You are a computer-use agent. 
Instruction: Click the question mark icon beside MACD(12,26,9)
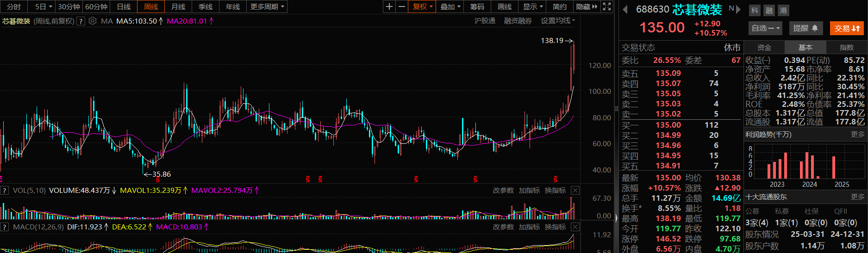coord(5,227)
